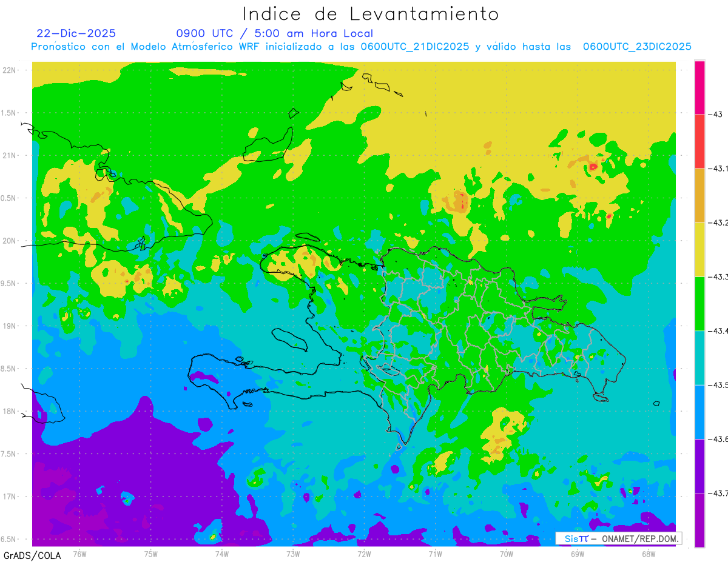This screenshot has height=562, width=728.
Task: Click the legend value "-43.7"
Action: pyautogui.click(x=718, y=493)
